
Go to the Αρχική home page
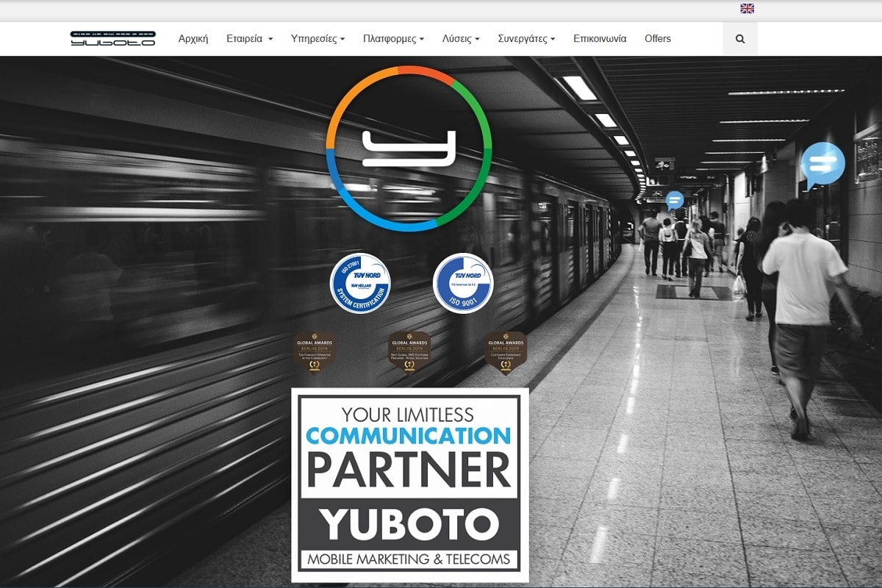tap(193, 39)
